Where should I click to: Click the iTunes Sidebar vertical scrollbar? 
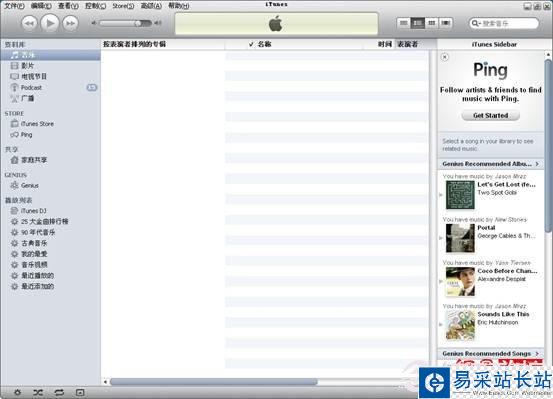click(x=548, y=145)
